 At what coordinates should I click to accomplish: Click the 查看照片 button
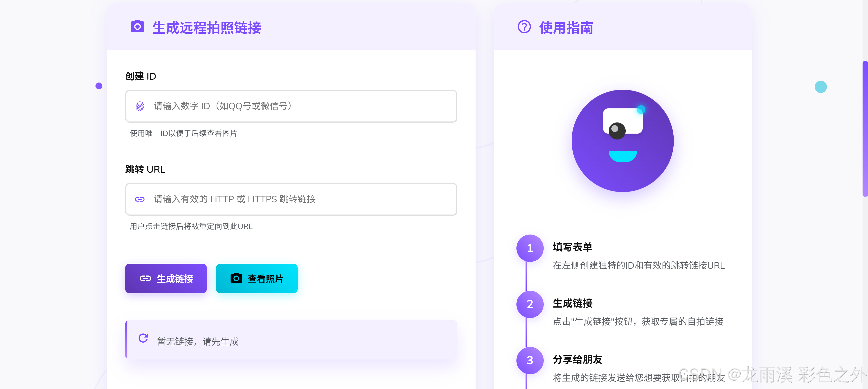[x=257, y=278]
